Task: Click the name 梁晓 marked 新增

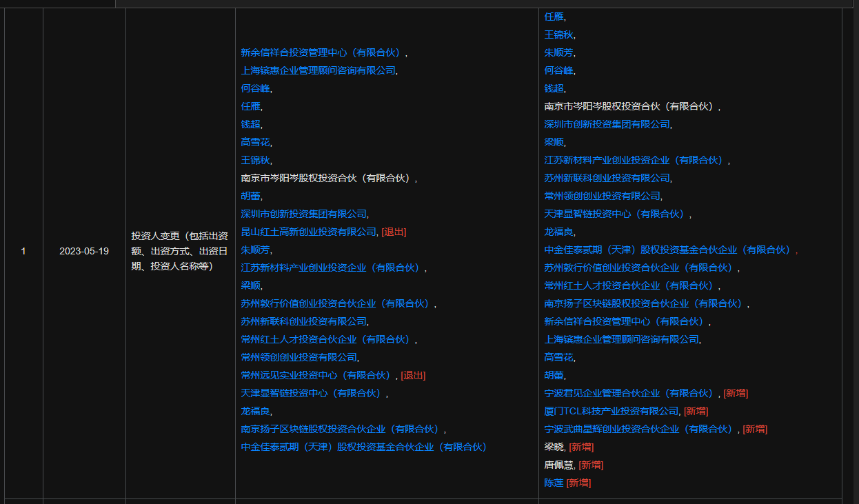Action: pos(554,447)
